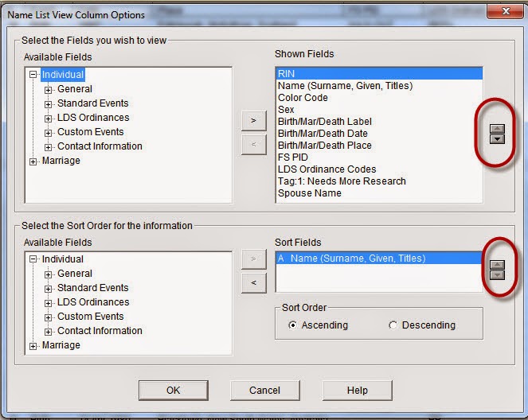Add field to Sort Fields with arrow

pyautogui.click(x=253, y=259)
